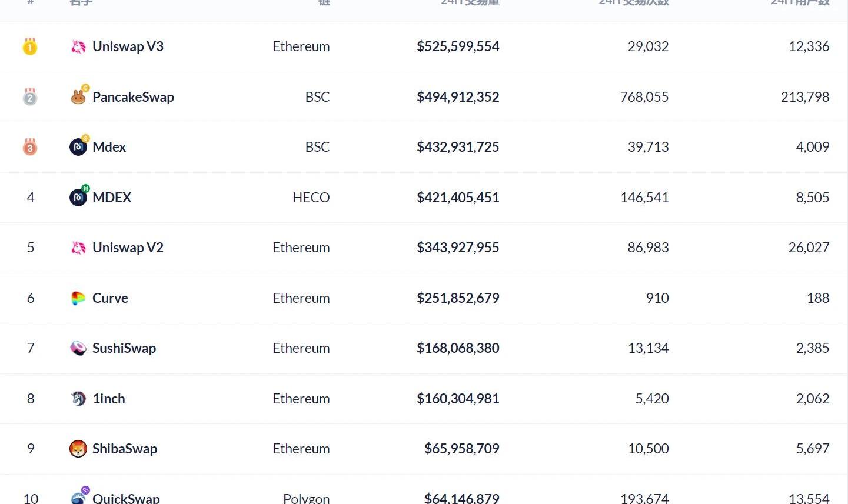
Task: Click the silver second-place medal icon
Action: tap(30, 97)
